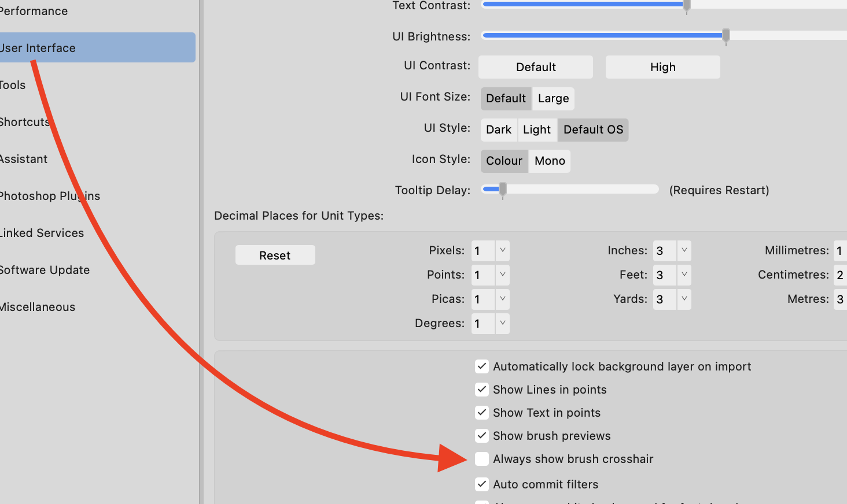Open the Feet decimal places dropdown
Image resolution: width=847 pixels, height=504 pixels.
[x=684, y=275]
